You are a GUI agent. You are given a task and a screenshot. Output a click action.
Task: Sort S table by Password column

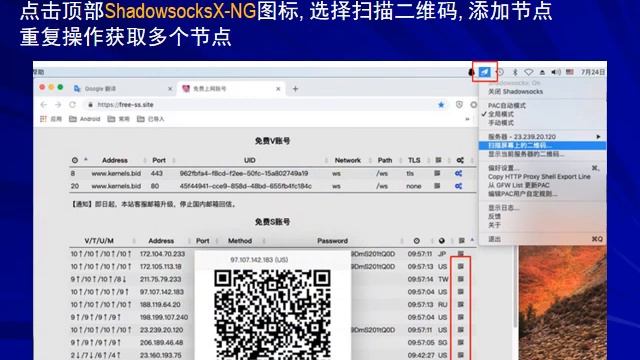(332, 241)
